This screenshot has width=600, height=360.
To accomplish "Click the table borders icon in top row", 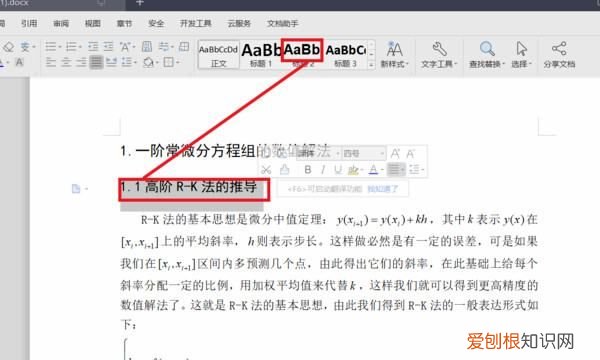I will point(184,46).
